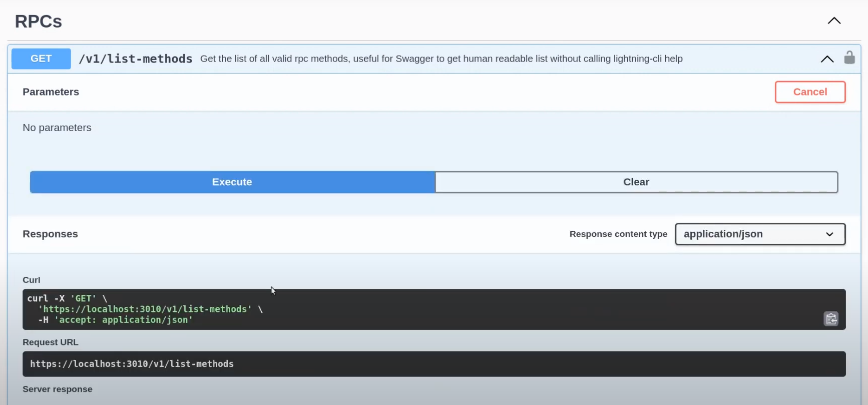The height and width of the screenshot is (405, 868).
Task: Execute the list-methods request
Action: coord(232,182)
